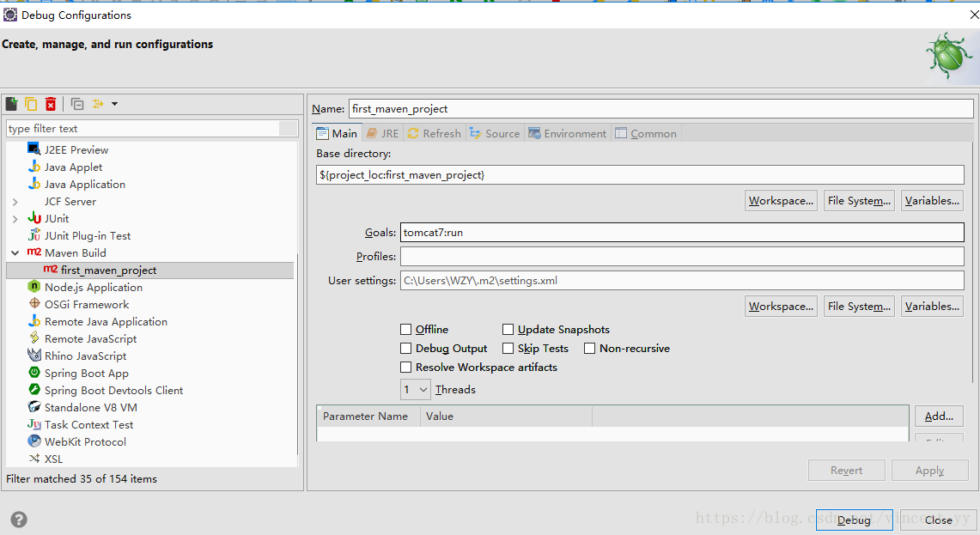Image resolution: width=980 pixels, height=535 pixels.
Task: Click the empty Profiles field
Action: click(683, 256)
